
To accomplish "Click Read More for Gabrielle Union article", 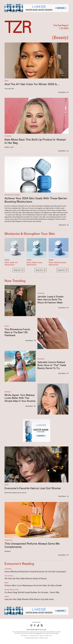I will pos(63,373).
